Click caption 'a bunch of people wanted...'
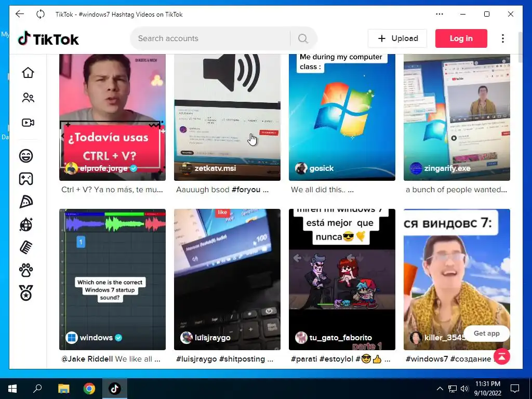This screenshot has width=532, height=399. point(456,190)
